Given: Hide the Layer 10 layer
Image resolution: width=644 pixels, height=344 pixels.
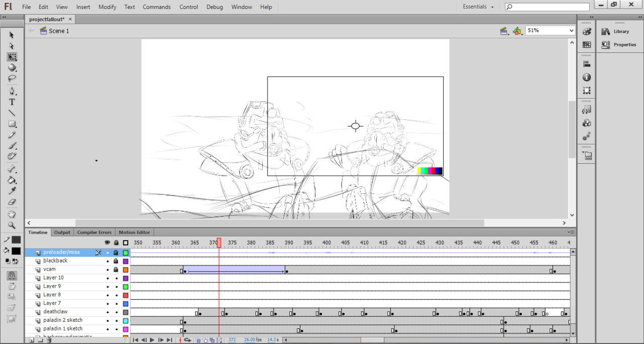Looking at the screenshot, I should [x=107, y=278].
